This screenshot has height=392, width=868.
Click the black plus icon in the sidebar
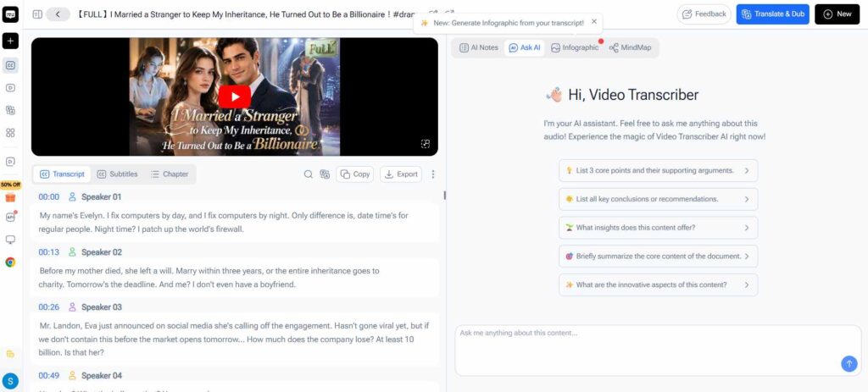click(10, 41)
